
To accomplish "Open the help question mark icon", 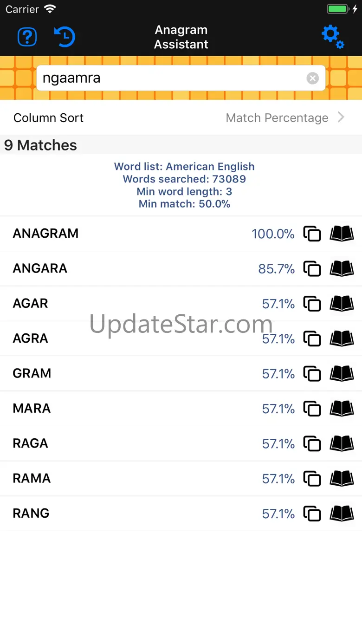I will pos(27,37).
